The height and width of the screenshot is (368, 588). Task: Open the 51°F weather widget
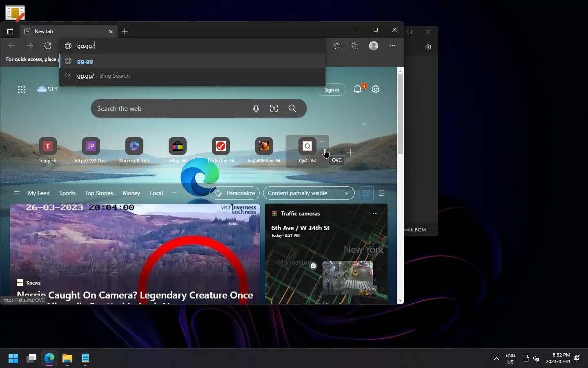(x=47, y=89)
